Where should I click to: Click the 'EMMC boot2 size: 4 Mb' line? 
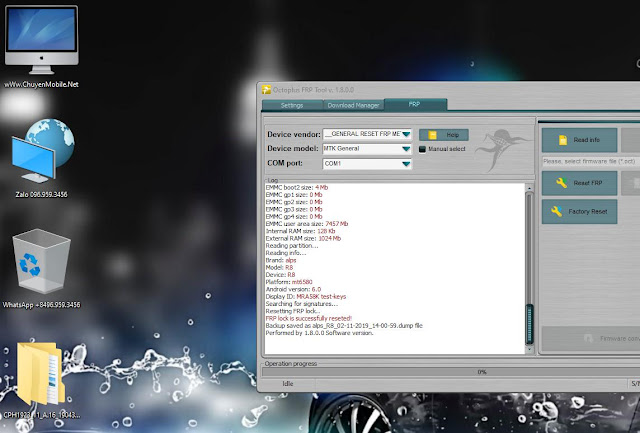[x=297, y=188]
